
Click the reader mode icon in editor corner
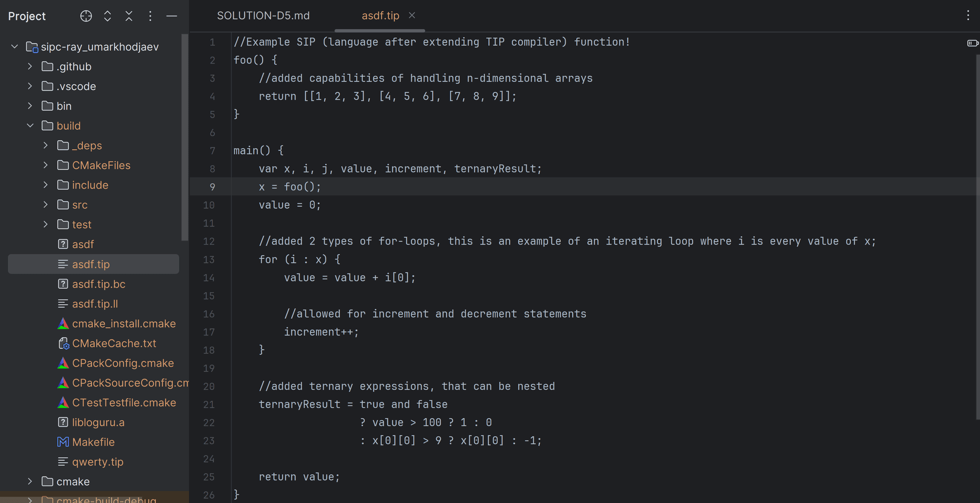click(972, 43)
